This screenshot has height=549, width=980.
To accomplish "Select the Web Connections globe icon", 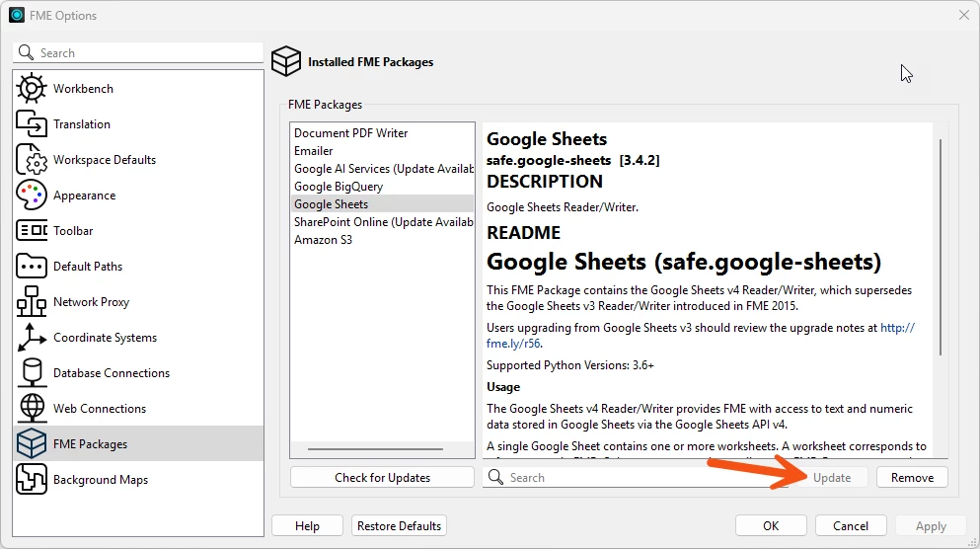I will (x=32, y=409).
